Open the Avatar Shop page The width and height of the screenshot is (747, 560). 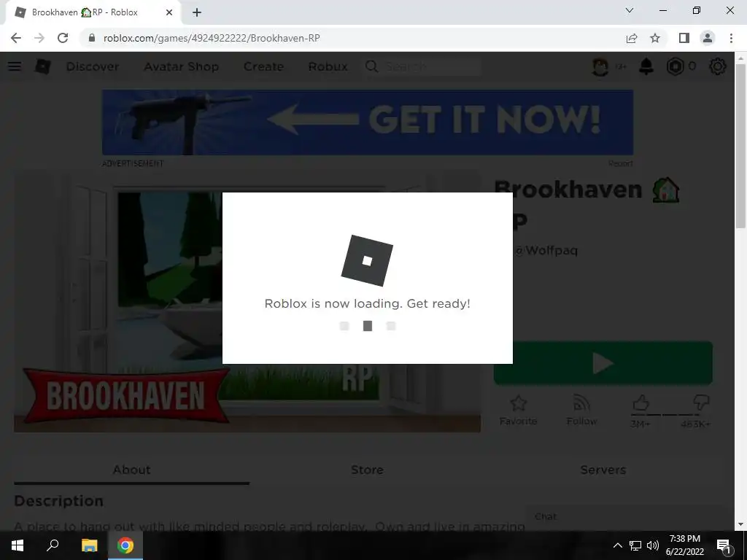(x=181, y=66)
